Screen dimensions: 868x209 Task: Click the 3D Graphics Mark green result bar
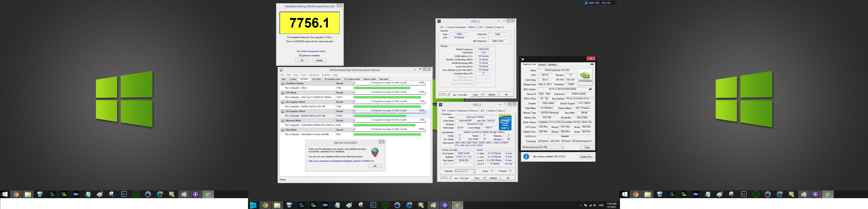click(x=379, y=116)
